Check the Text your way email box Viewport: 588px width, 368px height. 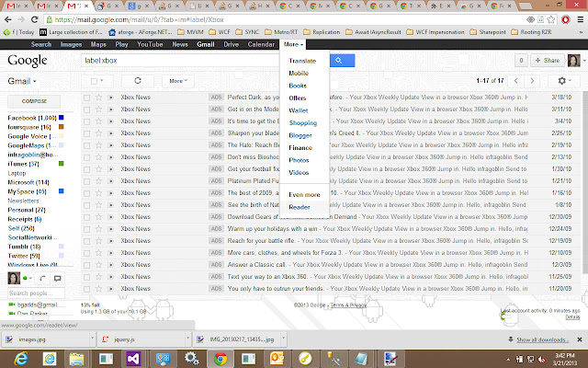click(x=86, y=277)
